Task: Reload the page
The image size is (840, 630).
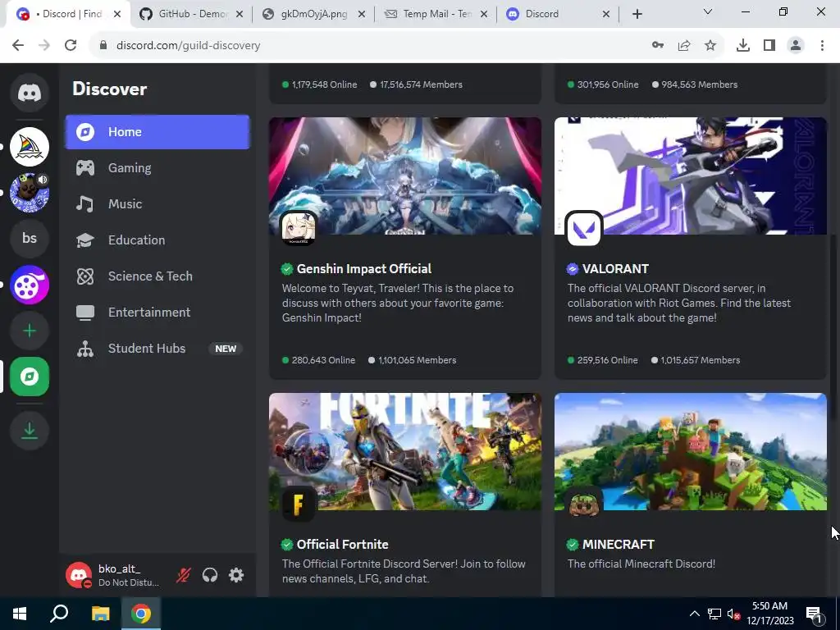Action: coord(71,46)
